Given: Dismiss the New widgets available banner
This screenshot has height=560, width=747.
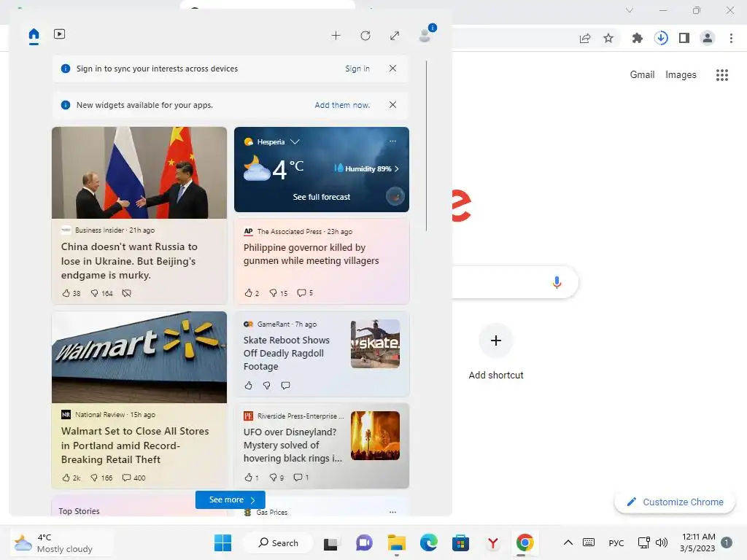Looking at the screenshot, I should 392,105.
